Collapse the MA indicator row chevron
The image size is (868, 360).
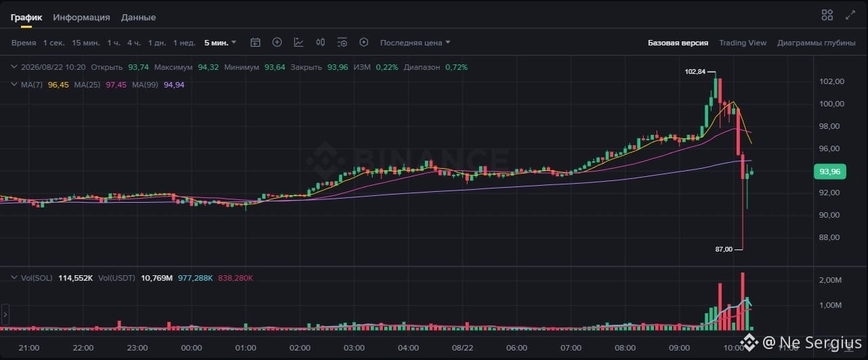point(15,85)
